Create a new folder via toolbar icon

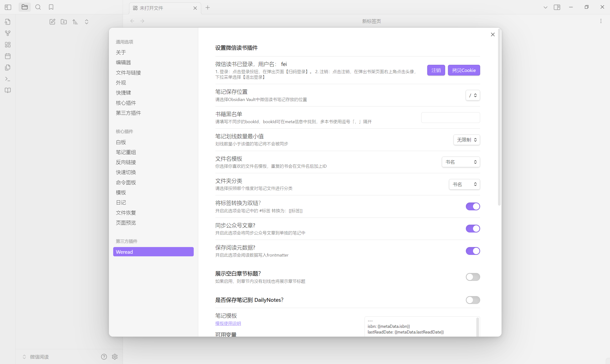point(64,22)
